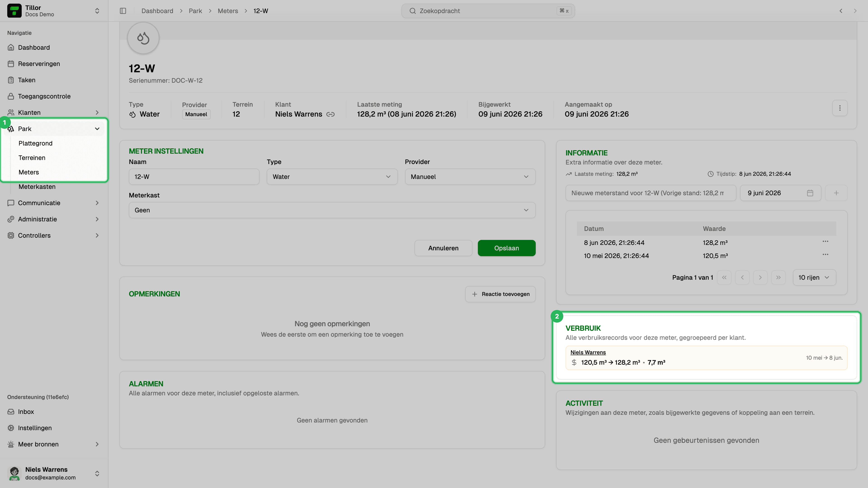868x488 pixels.
Task: Toggle the sidebar panel icon
Action: [123, 11]
